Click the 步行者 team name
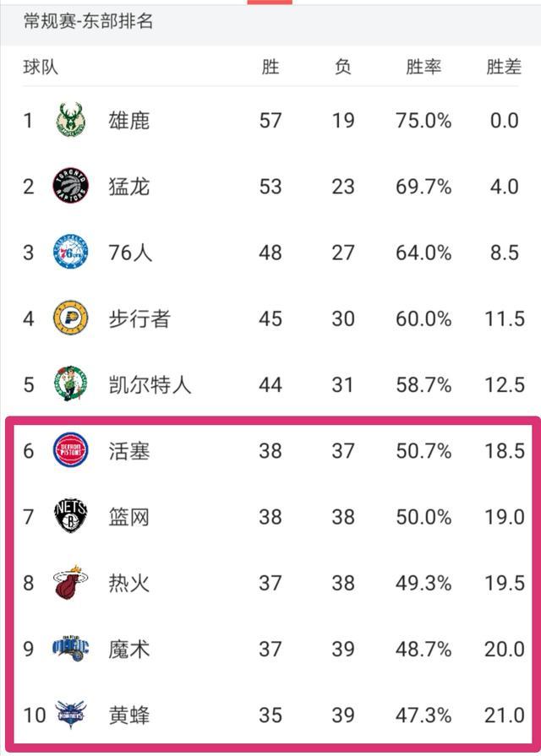This screenshot has height=756, width=541. (139, 318)
